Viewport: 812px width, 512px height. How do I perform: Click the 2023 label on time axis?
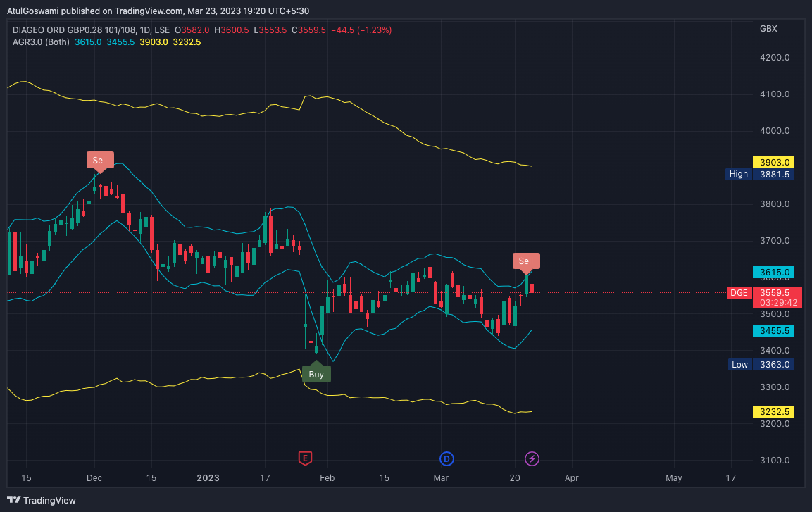[x=208, y=477]
